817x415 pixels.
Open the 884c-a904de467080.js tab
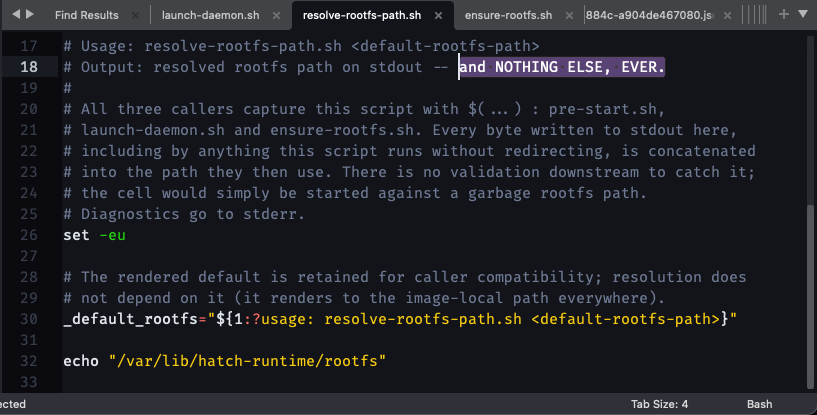coord(650,15)
